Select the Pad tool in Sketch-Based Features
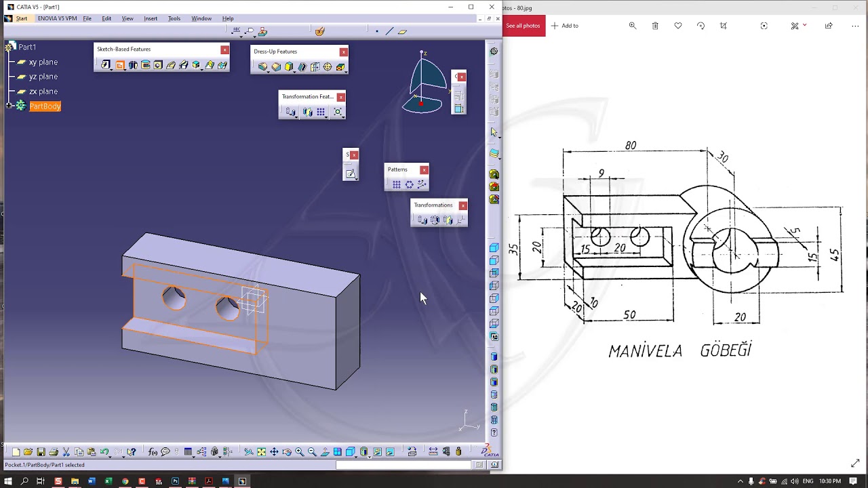This screenshot has height=488, width=868. pos(105,65)
